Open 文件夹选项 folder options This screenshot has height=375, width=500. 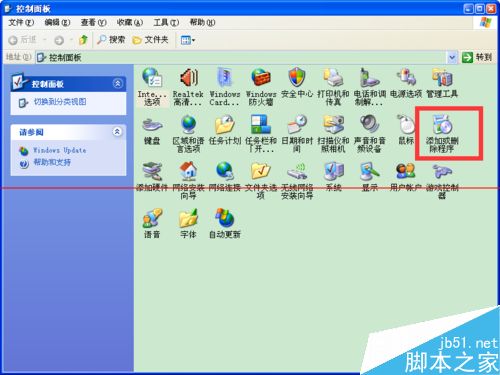(x=261, y=180)
